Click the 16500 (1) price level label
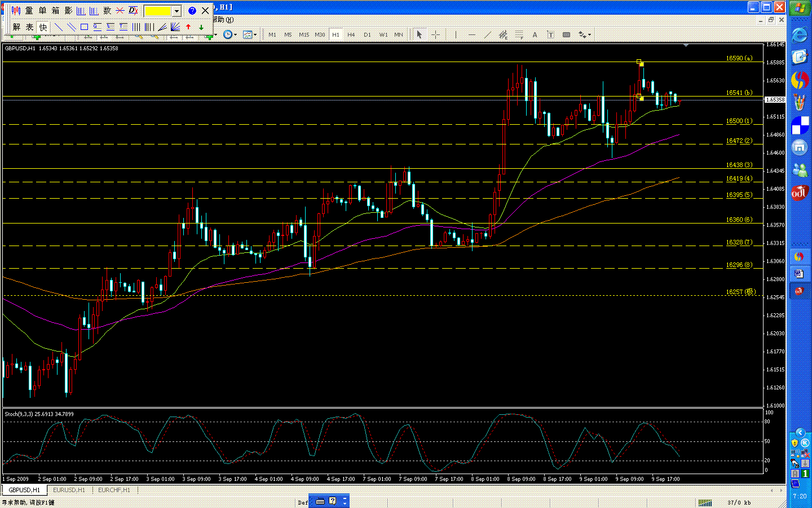The height and width of the screenshot is (508, 812). (739, 121)
